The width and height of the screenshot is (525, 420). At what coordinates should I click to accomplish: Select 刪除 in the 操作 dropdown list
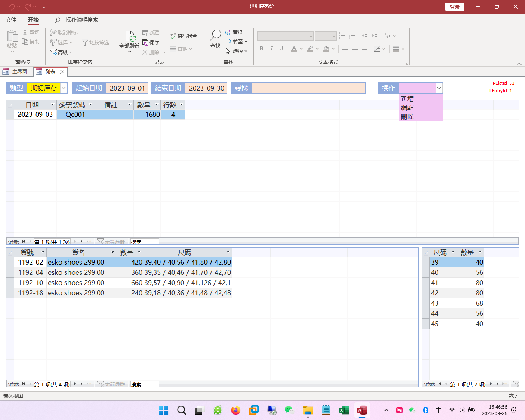click(407, 117)
